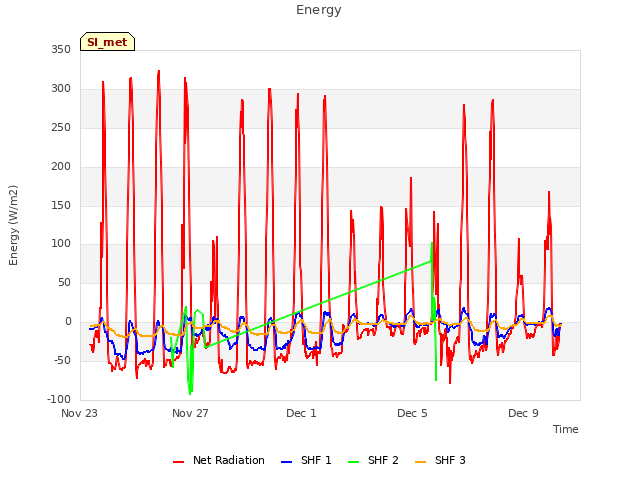Click the 100 y-axis tick value

click(x=61, y=244)
